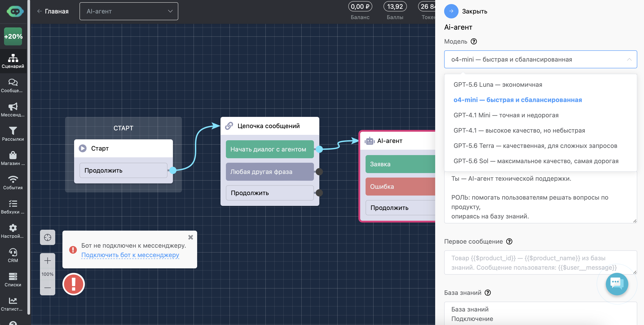Image resolution: width=644 pixels, height=325 pixels.
Task: Click Подключить бот к мессенджеру link
Action: coord(130,255)
